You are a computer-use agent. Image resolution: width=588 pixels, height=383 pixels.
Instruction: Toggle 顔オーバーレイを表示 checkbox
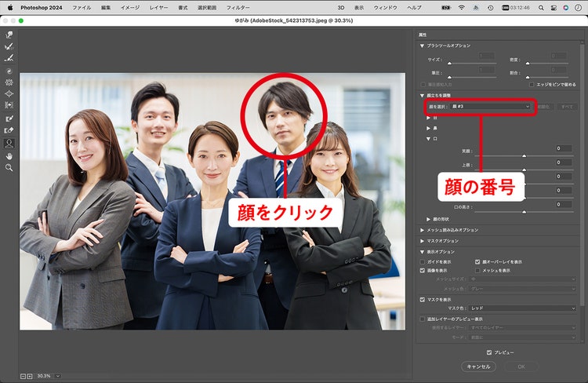coord(477,261)
